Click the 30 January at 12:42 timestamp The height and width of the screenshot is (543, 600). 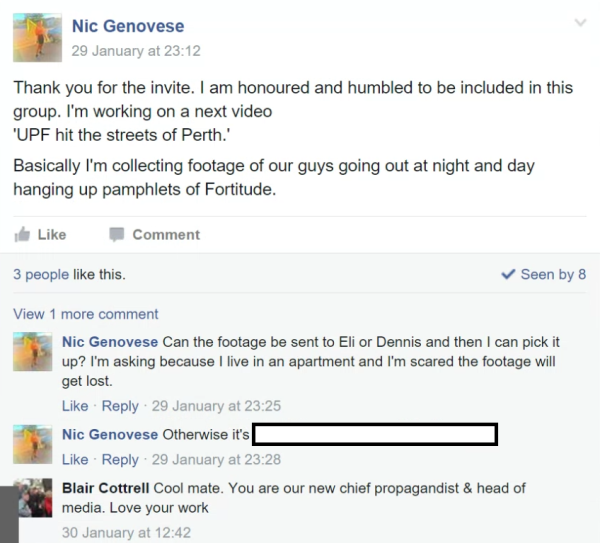pyautogui.click(x=126, y=533)
